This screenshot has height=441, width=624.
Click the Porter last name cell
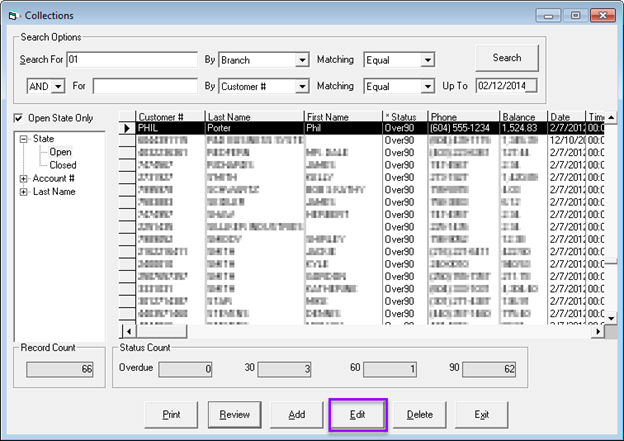(x=255, y=128)
